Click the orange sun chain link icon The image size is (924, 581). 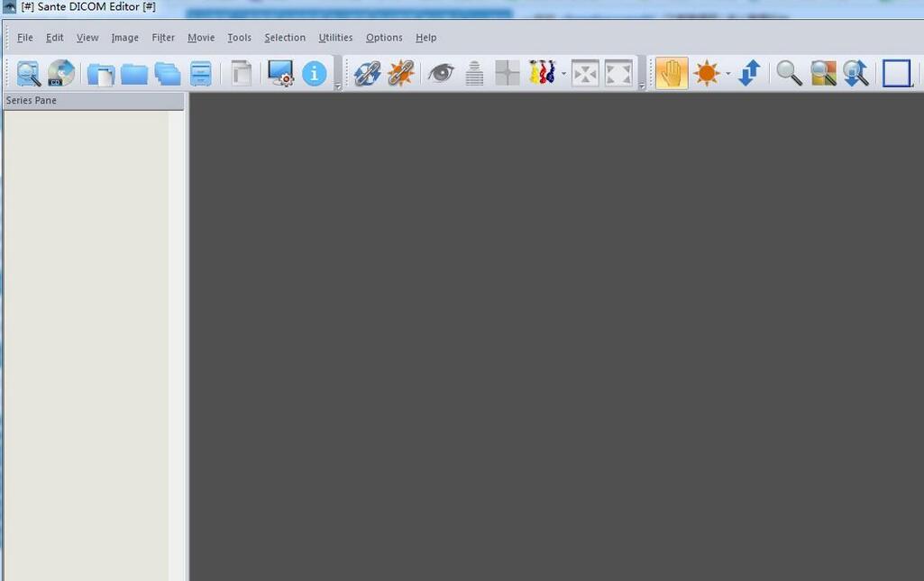[401, 74]
